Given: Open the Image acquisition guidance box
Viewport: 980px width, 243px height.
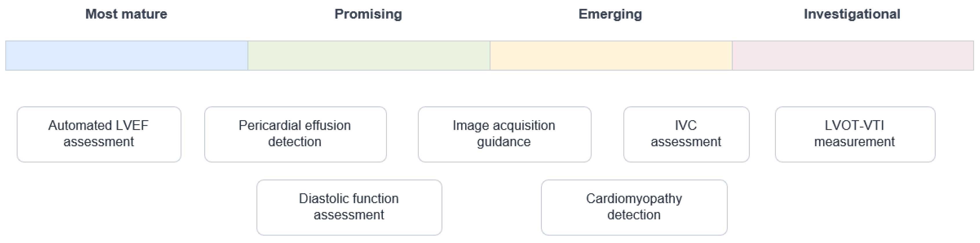Looking at the screenshot, I should [504, 134].
